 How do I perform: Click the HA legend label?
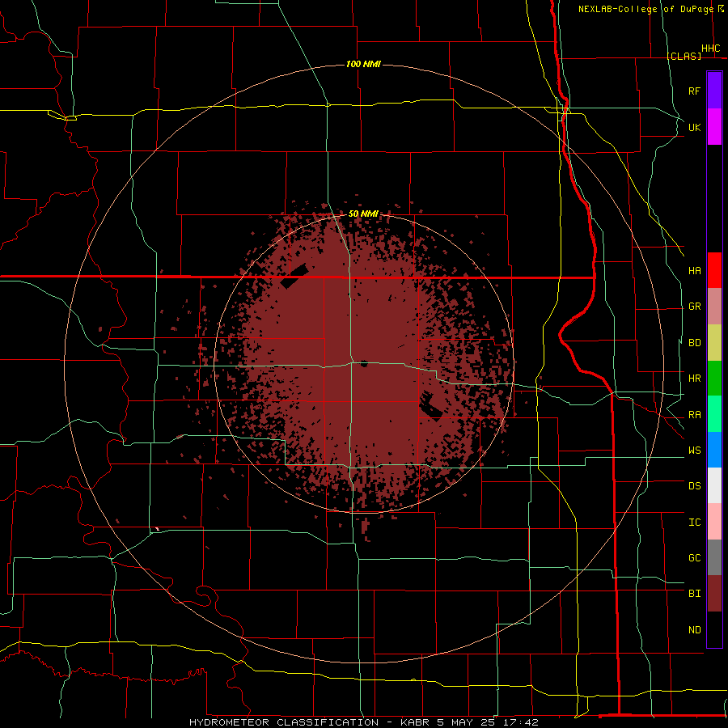695,271
